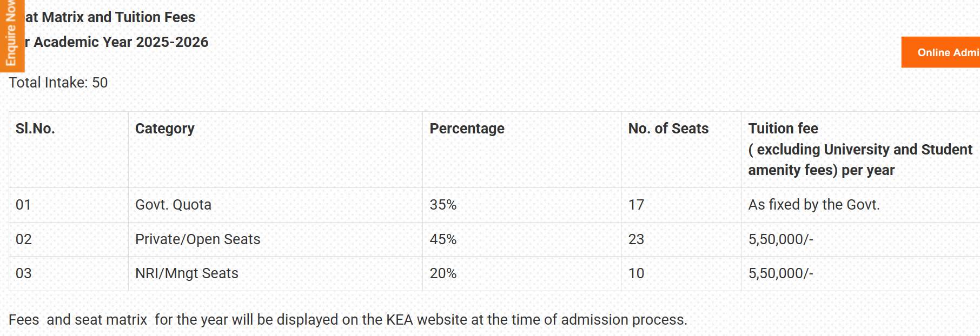The width and height of the screenshot is (980, 336).
Task: Select the 23 seats cell
Action: [x=636, y=239]
